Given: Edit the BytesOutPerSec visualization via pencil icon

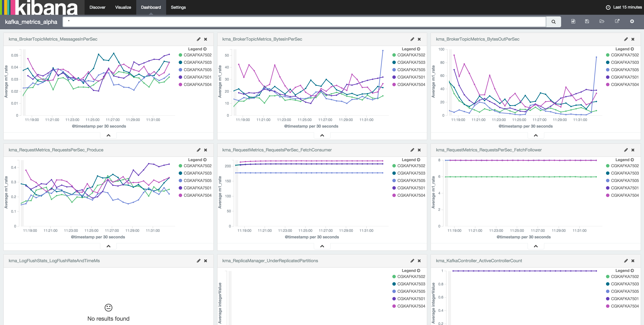Looking at the screenshot, I should [626, 39].
